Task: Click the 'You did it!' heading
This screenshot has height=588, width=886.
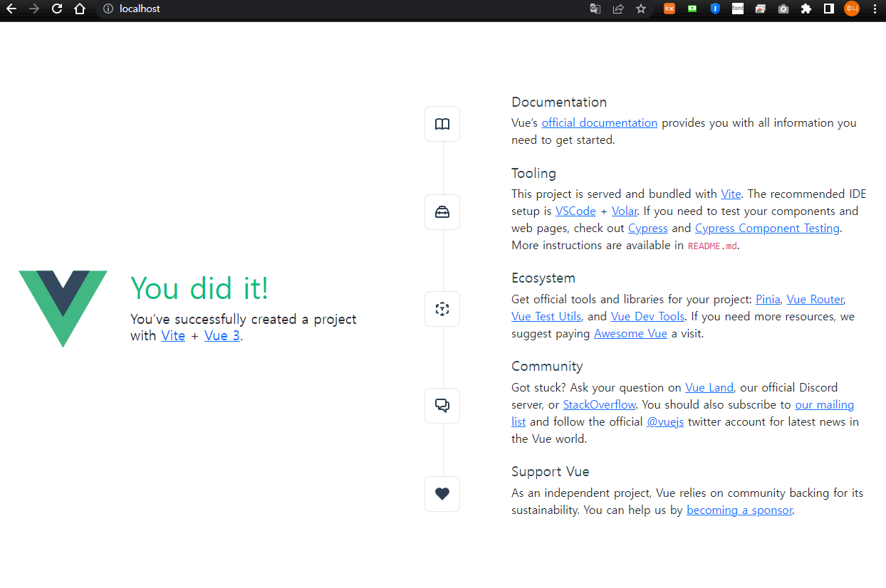Action: click(x=199, y=288)
